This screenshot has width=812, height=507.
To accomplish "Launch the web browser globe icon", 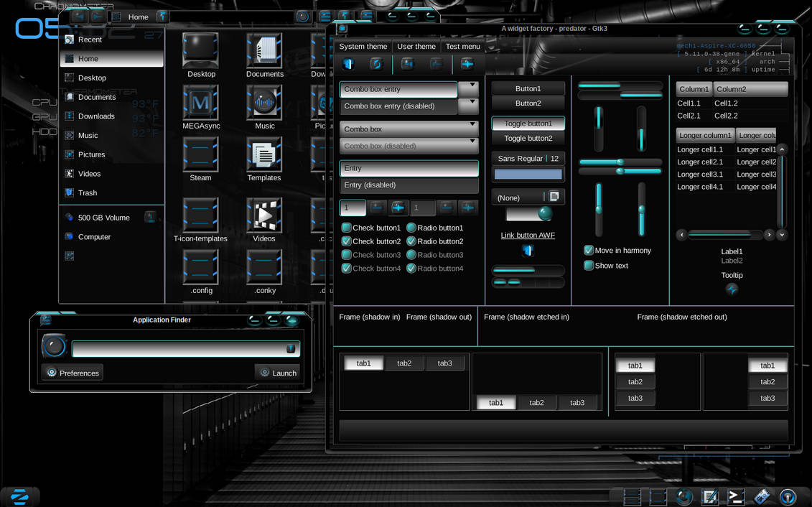I will (x=683, y=496).
